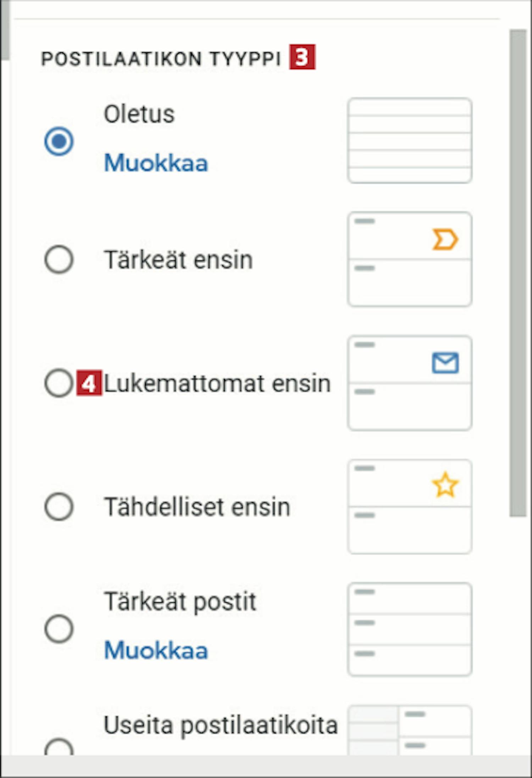Pick the Tähdelliset ensin radio button

coord(59,506)
